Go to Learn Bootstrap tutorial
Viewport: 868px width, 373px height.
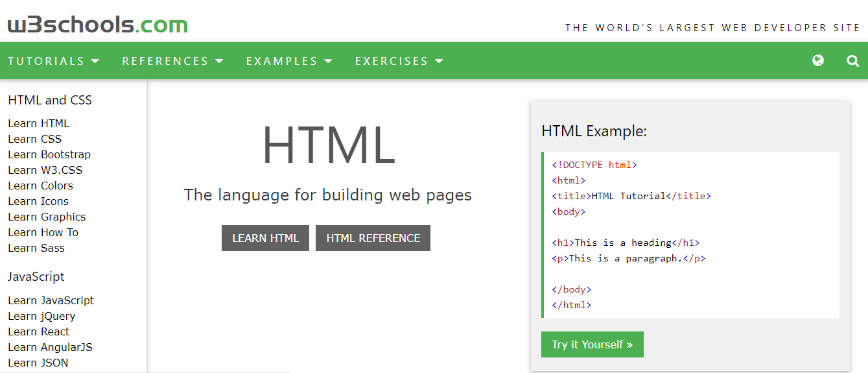pyautogui.click(x=49, y=154)
